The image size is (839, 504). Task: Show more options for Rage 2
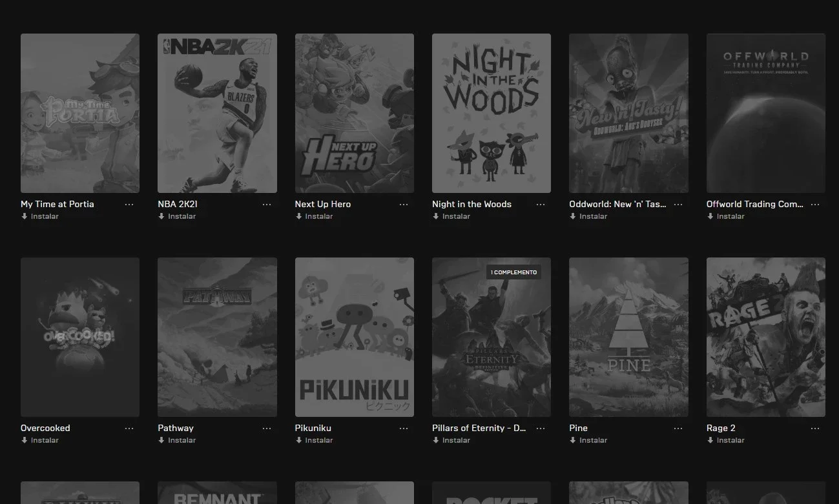click(815, 428)
